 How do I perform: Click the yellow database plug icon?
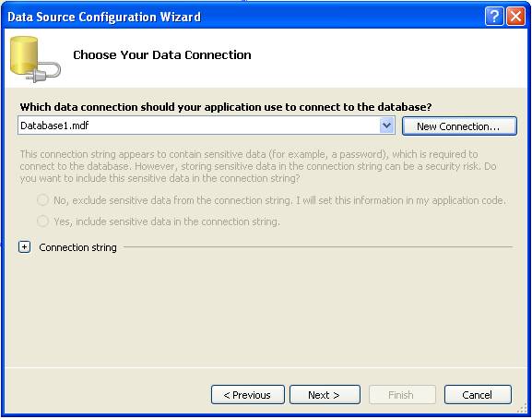pos(35,59)
